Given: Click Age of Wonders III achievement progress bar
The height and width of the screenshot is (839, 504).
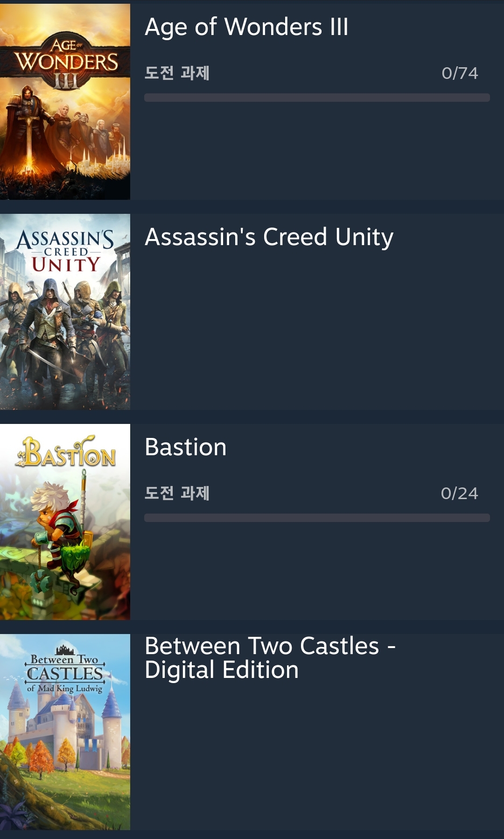Looking at the screenshot, I should point(317,98).
